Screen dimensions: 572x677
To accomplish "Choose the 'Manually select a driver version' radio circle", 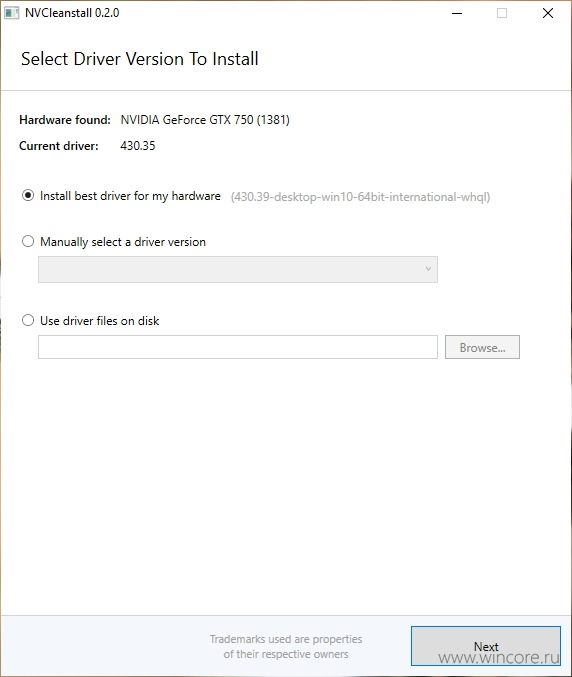I will coord(28,241).
